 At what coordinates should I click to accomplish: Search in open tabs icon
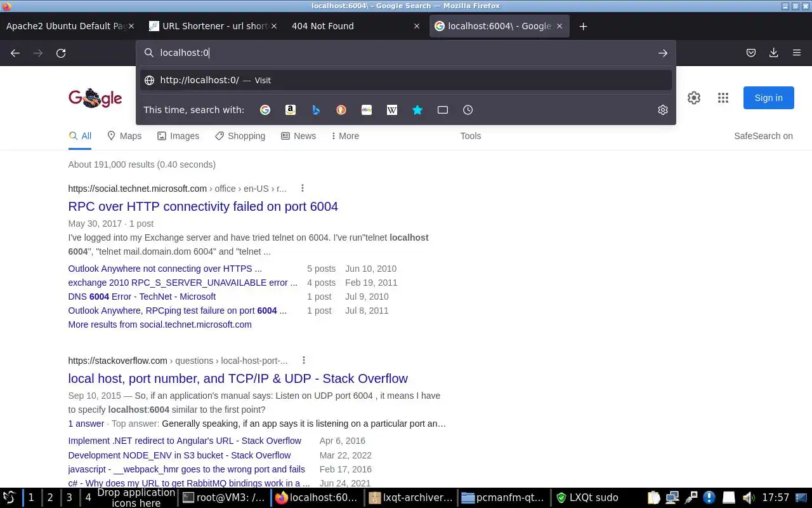click(x=443, y=110)
